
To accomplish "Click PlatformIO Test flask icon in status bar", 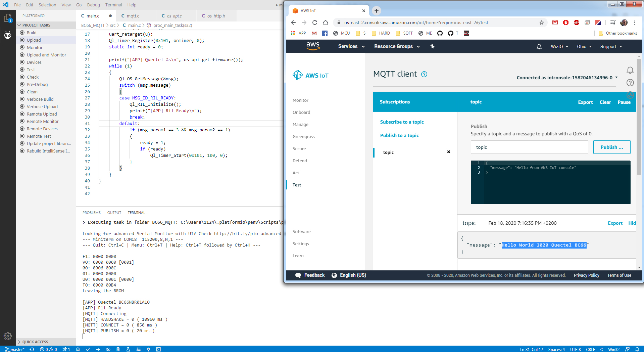I will pyautogui.click(x=128, y=349).
